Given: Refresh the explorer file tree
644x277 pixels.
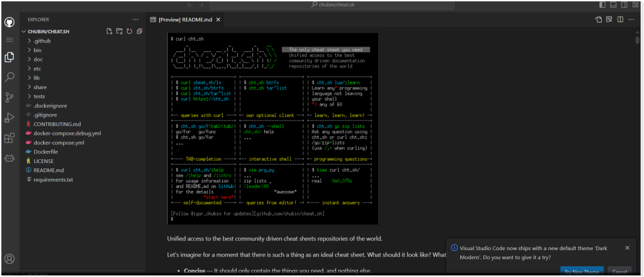Looking at the screenshot, I should click(x=129, y=31).
